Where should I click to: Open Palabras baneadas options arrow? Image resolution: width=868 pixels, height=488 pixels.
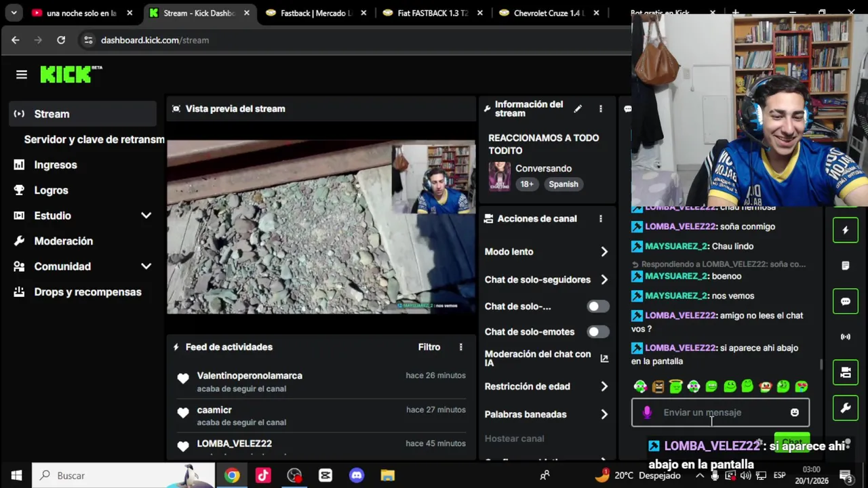604,414
